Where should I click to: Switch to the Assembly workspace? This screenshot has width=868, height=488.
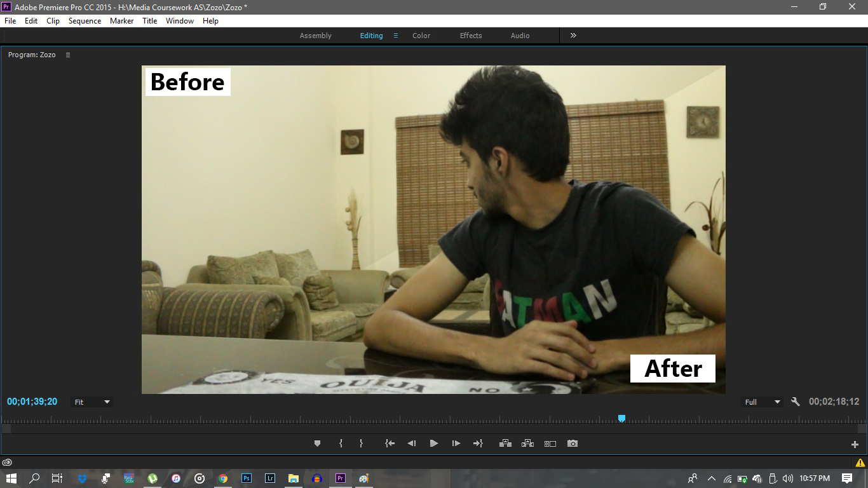coord(316,36)
